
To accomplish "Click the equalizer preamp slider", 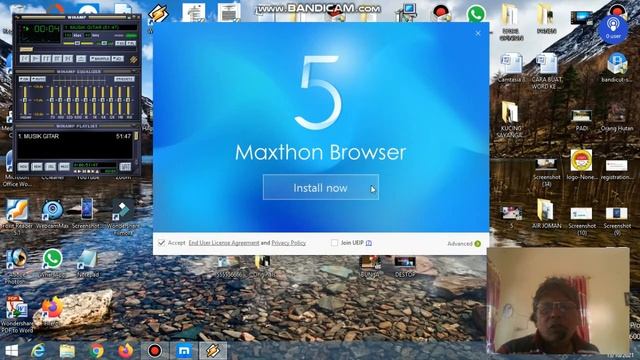I will point(25,100).
